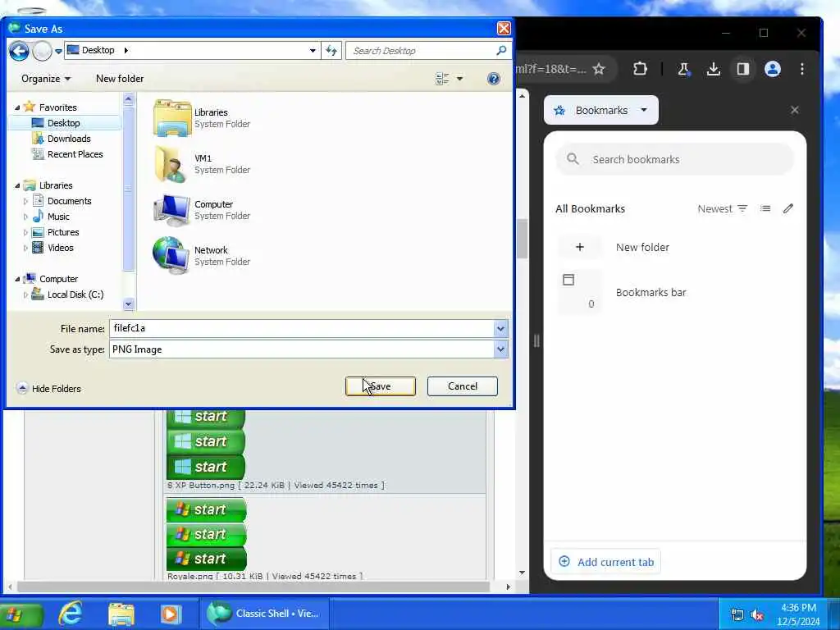840x630 pixels.
Task: Switch to Classic Shell taskbar window
Action: (x=263, y=614)
